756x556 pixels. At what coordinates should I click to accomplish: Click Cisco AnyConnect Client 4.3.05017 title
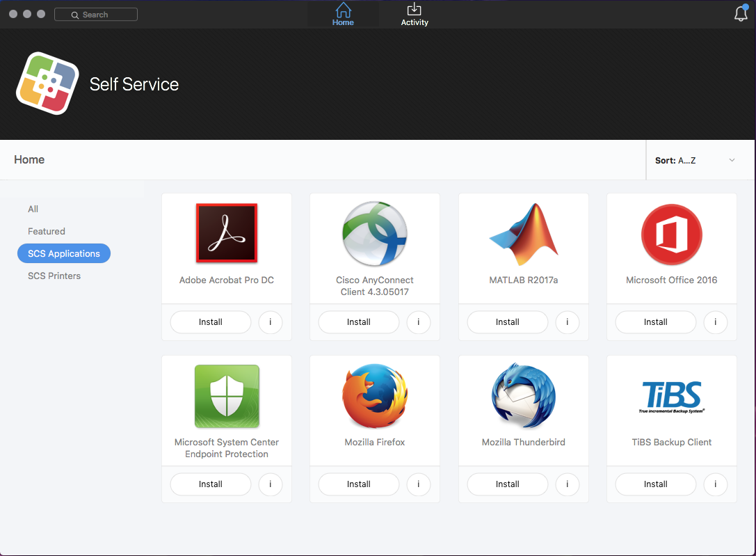pos(375,286)
